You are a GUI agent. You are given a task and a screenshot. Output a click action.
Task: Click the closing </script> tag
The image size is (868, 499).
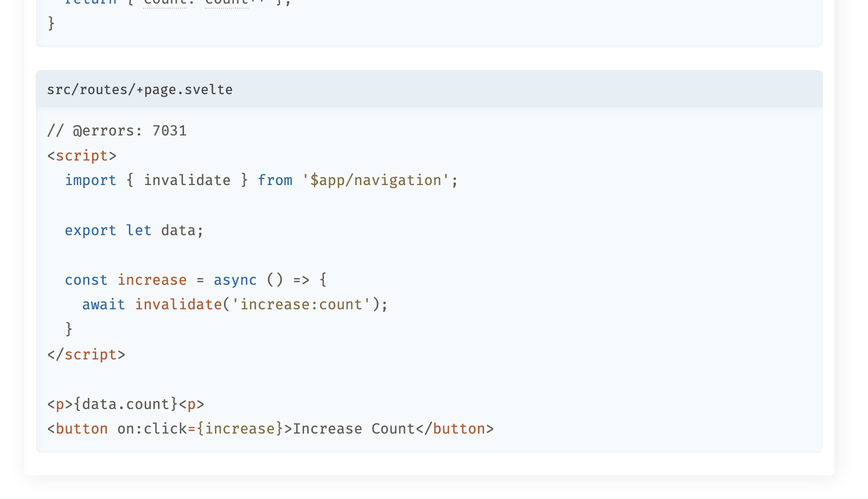(86, 355)
